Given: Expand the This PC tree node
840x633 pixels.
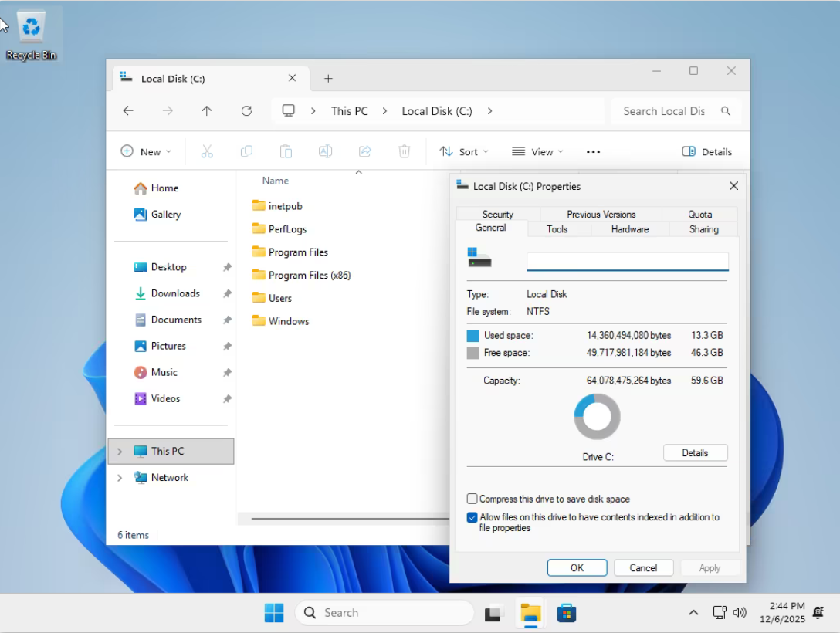Looking at the screenshot, I should click(x=120, y=452).
